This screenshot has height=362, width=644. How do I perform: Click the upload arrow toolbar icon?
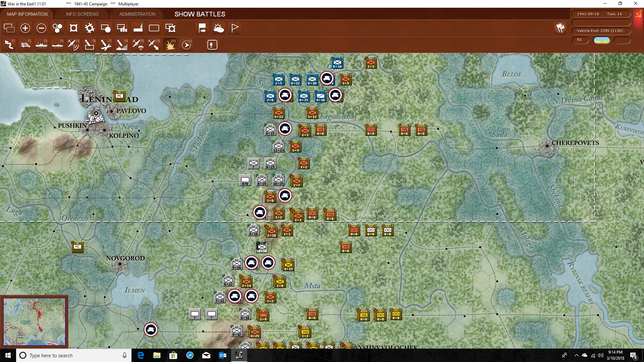pyautogui.click(x=212, y=45)
